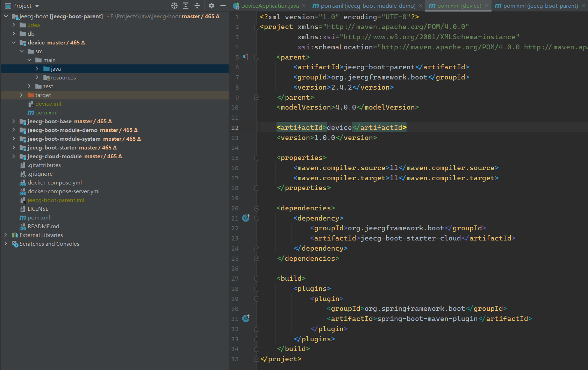Click the dependency gutter icon on line 21
588x370 pixels.
point(246,218)
